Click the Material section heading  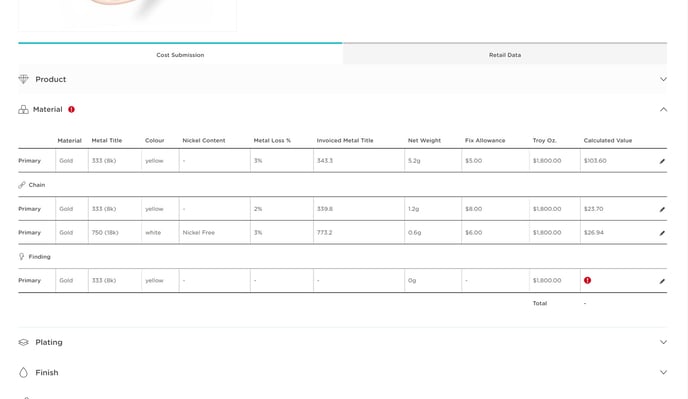[x=47, y=109]
